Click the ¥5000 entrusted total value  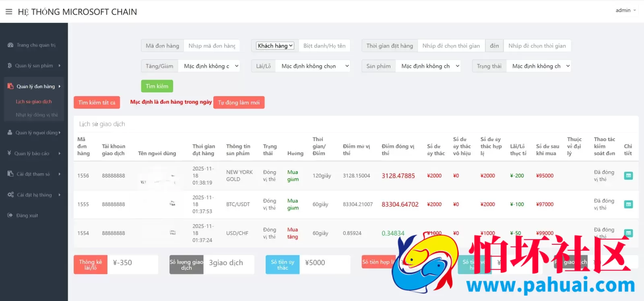click(315, 262)
